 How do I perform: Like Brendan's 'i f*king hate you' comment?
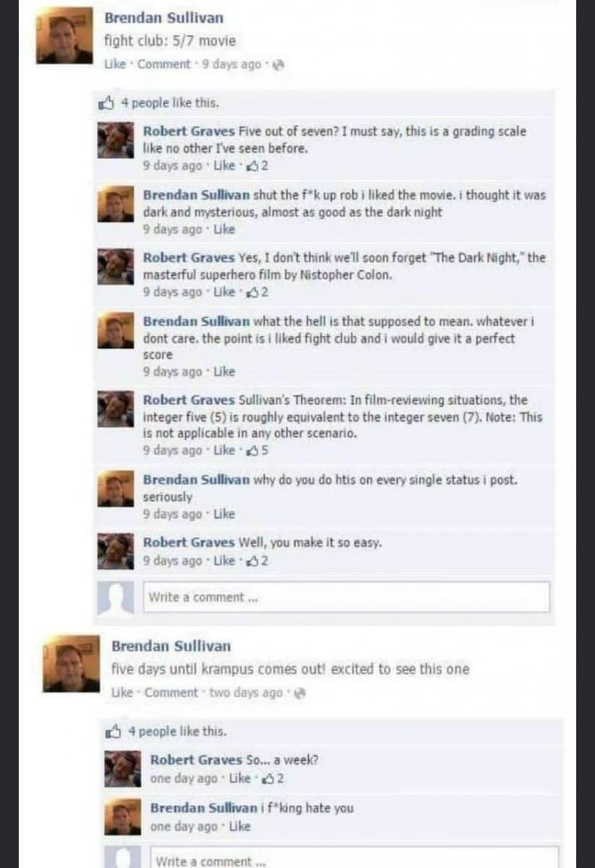(x=239, y=827)
